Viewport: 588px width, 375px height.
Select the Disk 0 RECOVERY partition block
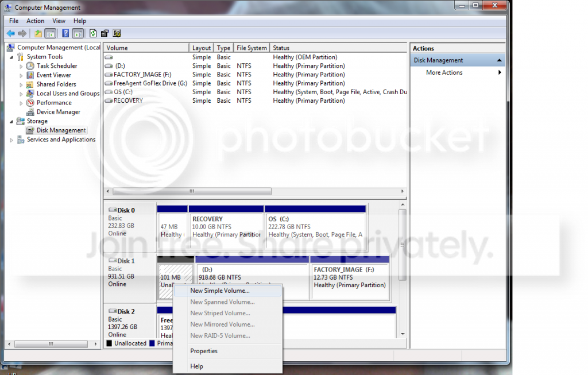click(226, 226)
